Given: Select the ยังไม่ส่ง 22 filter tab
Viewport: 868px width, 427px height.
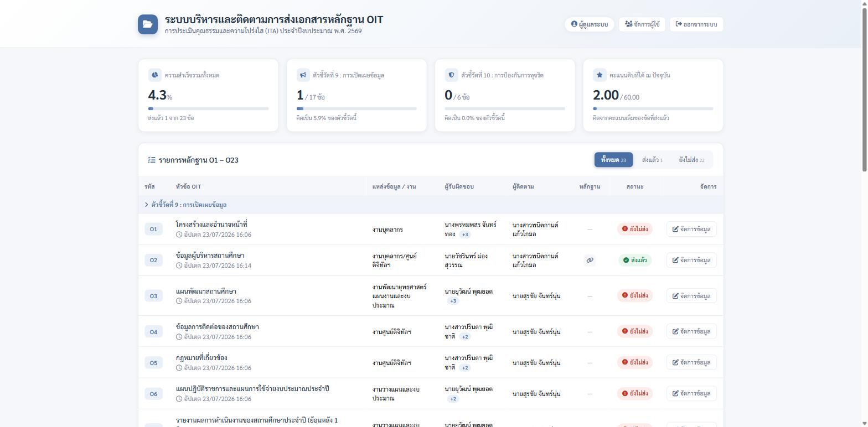Looking at the screenshot, I should [x=691, y=160].
